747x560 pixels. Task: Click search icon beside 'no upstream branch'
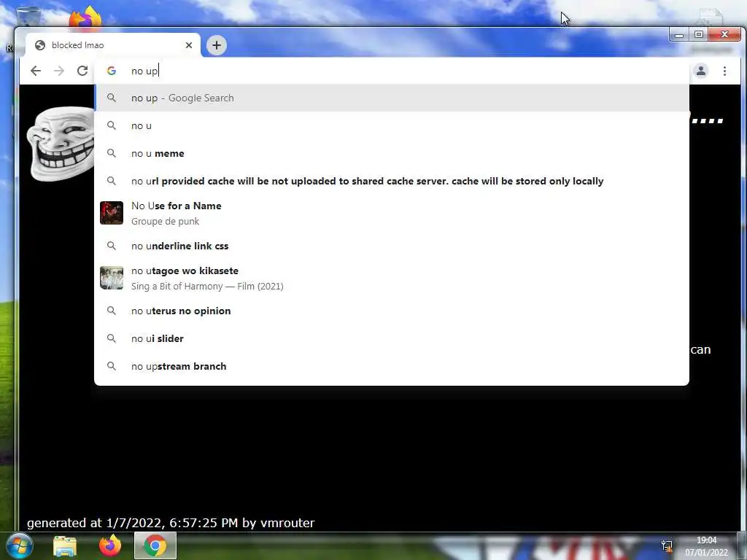coord(112,366)
